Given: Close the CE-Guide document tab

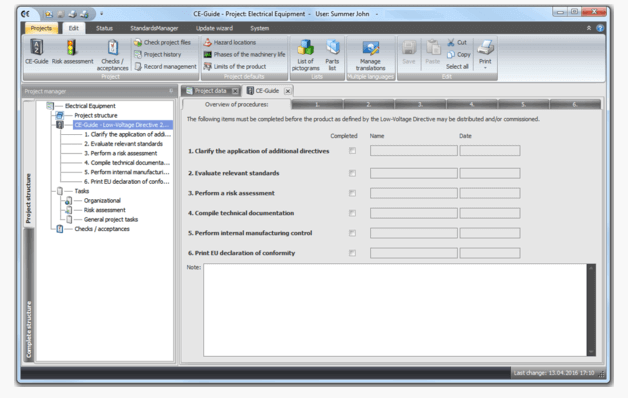Looking at the screenshot, I should 288,91.
